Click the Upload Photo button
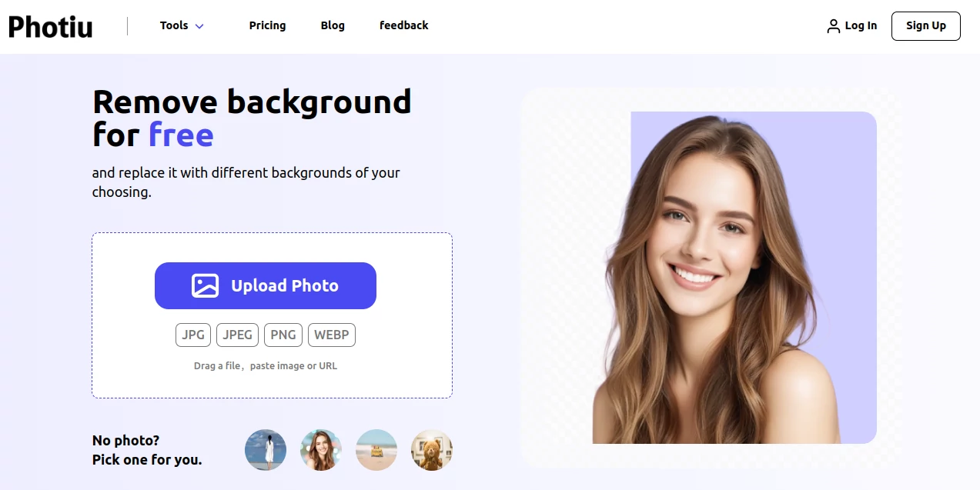The width and height of the screenshot is (980, 490). (266, 285)
